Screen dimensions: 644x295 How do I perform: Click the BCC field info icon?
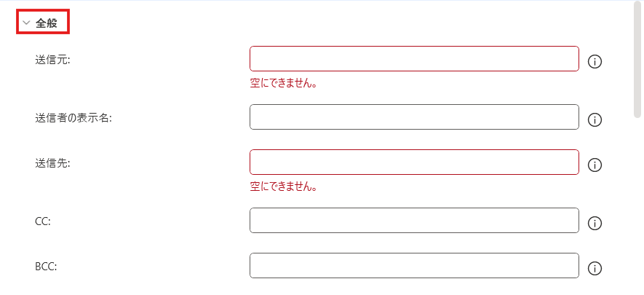pos(595,269)
